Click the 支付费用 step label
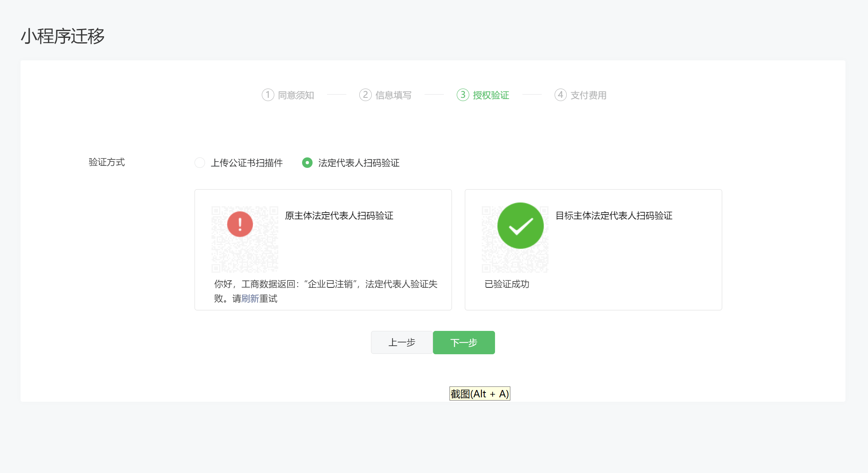Screen dimensions: 868x473 pos(588,95)
